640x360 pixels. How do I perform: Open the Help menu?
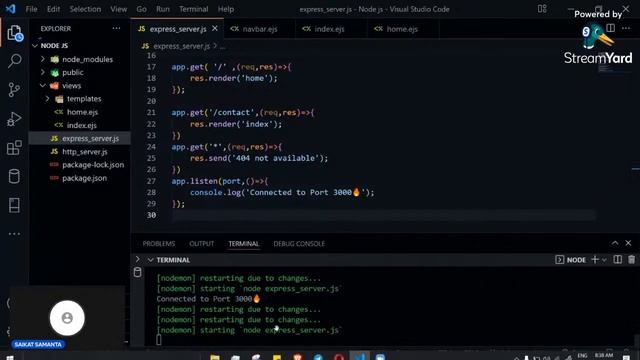point(226,9)
